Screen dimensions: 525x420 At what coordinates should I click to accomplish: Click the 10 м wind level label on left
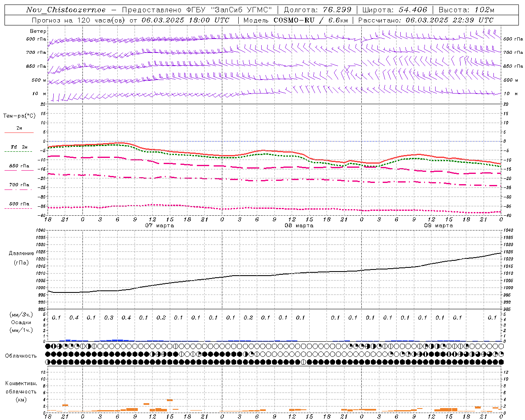pos(39,94)
